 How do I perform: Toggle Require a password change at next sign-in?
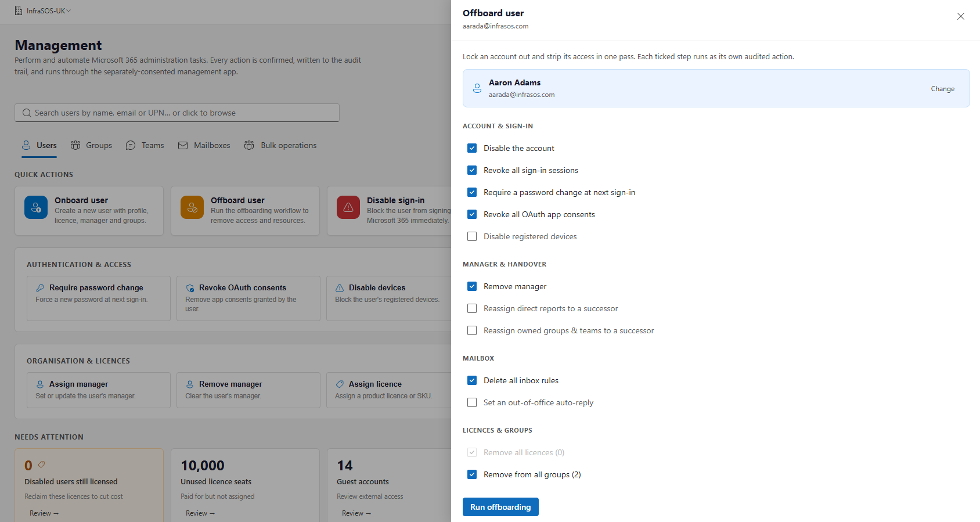coord(472,192)
